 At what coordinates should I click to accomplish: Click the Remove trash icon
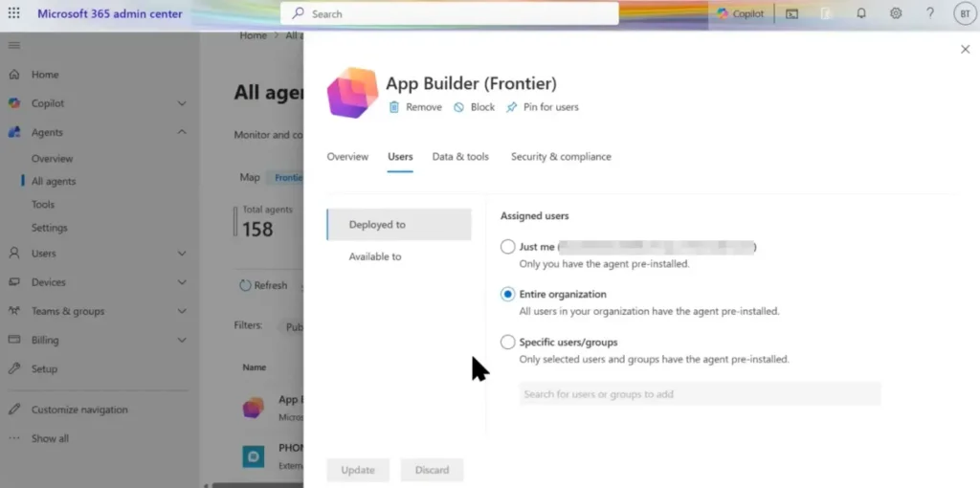[x=394, y=107]
